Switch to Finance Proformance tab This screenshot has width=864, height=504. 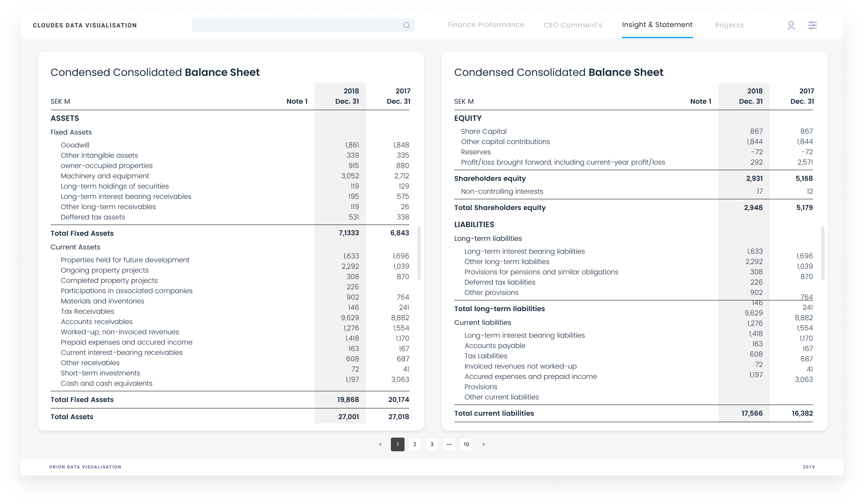(x=486, y=25)
